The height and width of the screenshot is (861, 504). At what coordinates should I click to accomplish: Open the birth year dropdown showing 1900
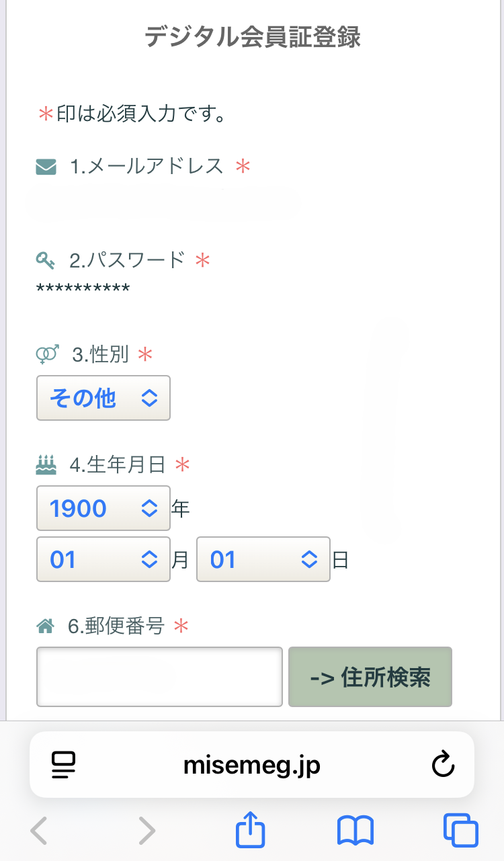(x=103, y=509)
